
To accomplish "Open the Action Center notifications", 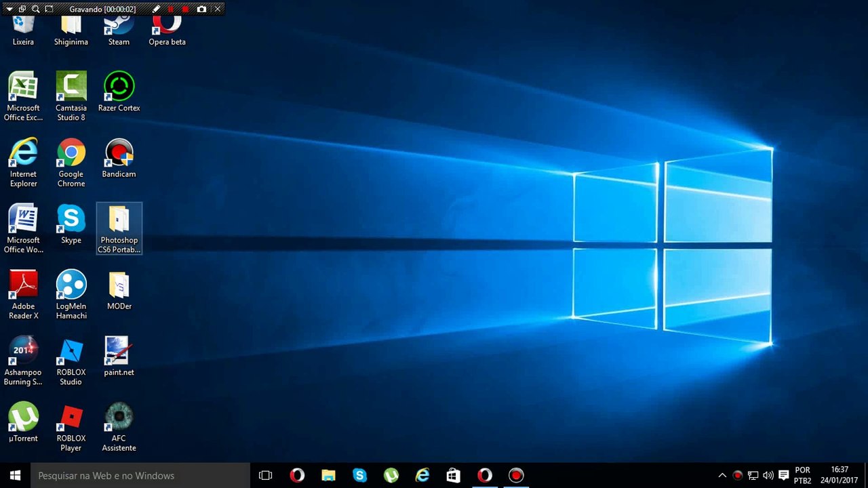I will click(x=783, y=475).
